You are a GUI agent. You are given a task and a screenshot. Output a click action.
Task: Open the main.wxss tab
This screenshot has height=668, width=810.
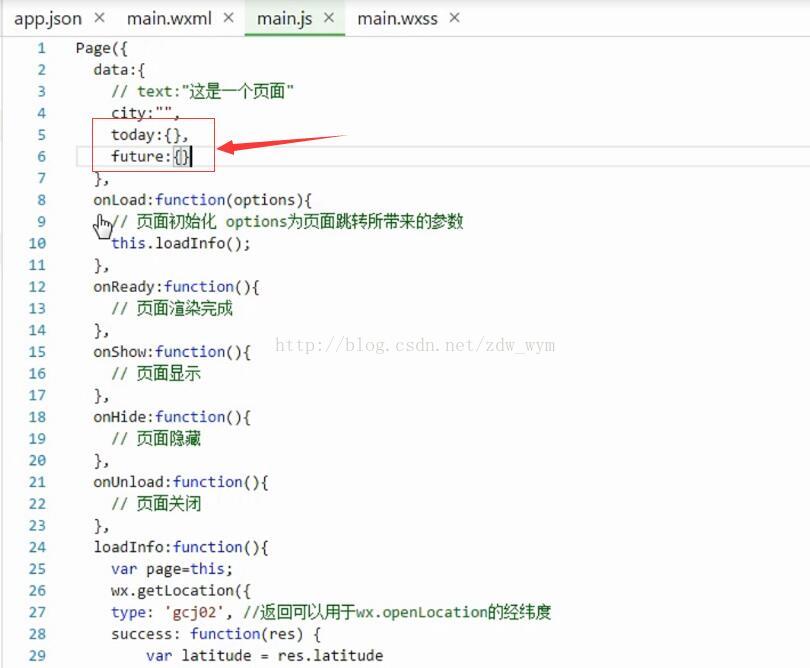(397, 19)
